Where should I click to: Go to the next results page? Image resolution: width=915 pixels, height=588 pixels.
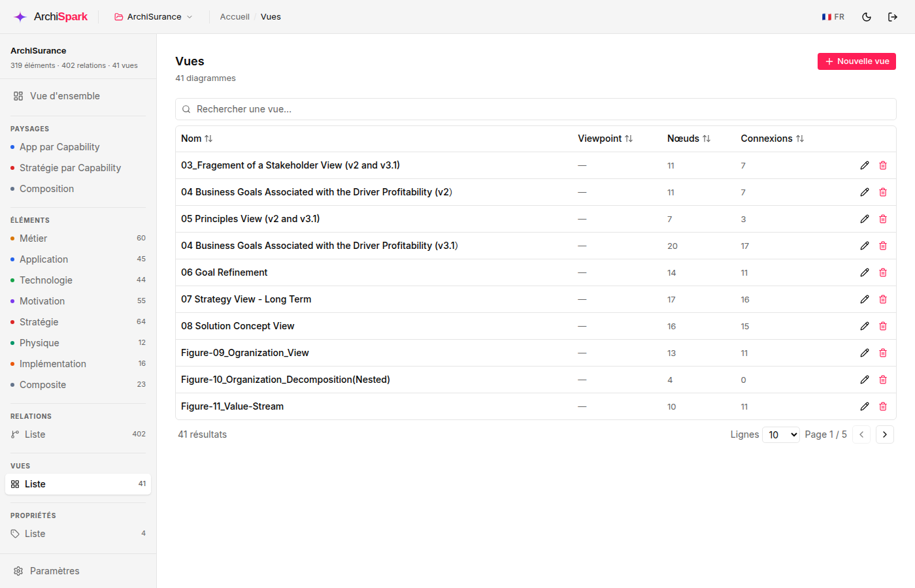885,434
